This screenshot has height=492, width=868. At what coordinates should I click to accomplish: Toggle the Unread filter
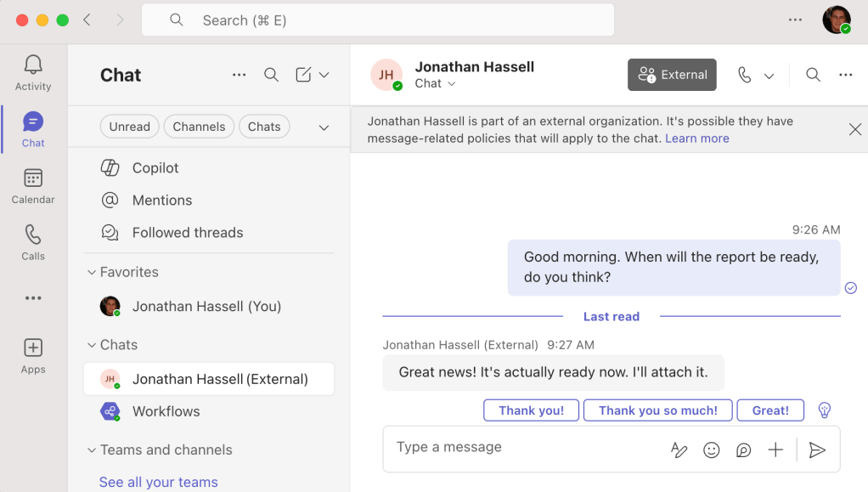tap(129, 126)
